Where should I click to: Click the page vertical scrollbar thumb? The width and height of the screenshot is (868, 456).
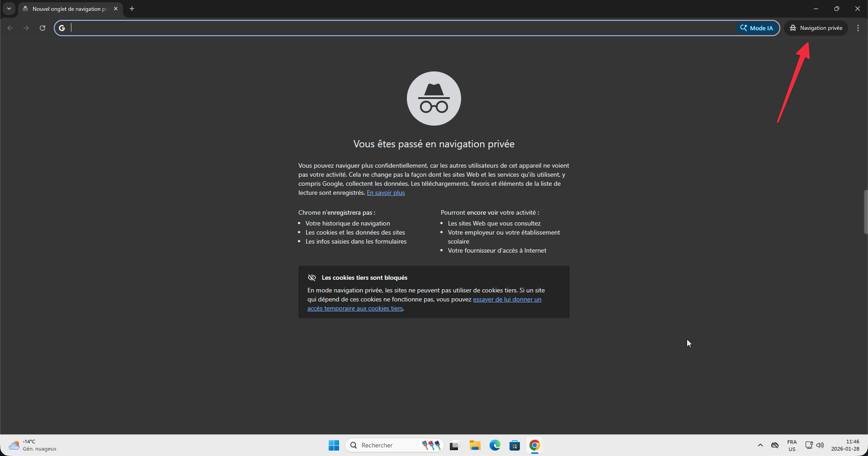[x=865, y=212]
